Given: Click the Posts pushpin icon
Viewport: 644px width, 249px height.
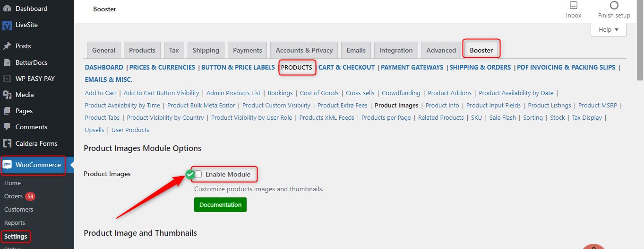Looking at the screenshot, I should (7, 46).
